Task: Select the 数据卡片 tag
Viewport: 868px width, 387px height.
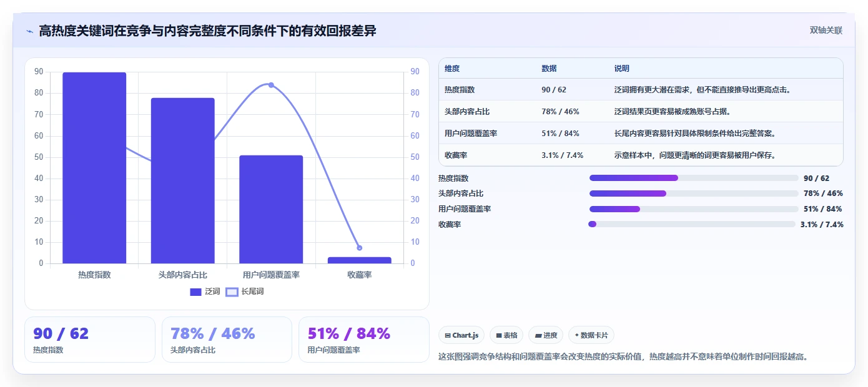Action: click(591, 335)
